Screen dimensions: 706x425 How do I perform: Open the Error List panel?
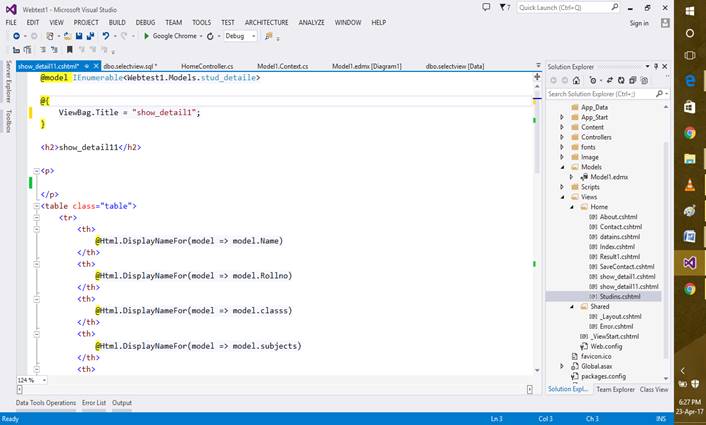[93, 403]
